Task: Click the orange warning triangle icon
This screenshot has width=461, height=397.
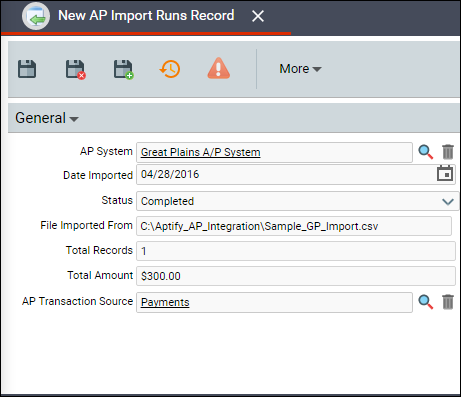Action: (219, 68)
